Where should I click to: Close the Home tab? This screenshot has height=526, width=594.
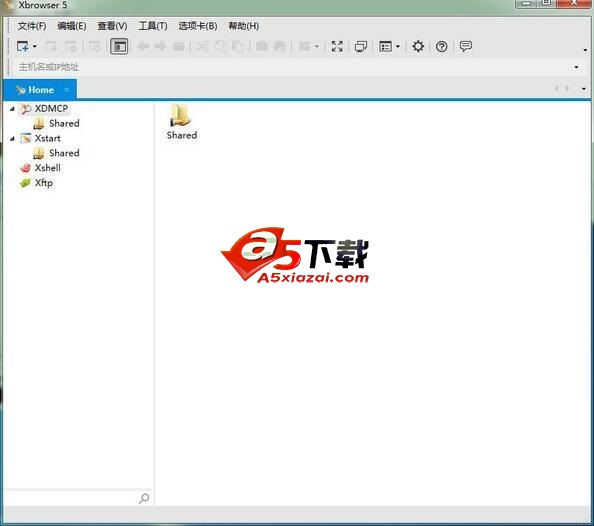[x=67, y=90]
